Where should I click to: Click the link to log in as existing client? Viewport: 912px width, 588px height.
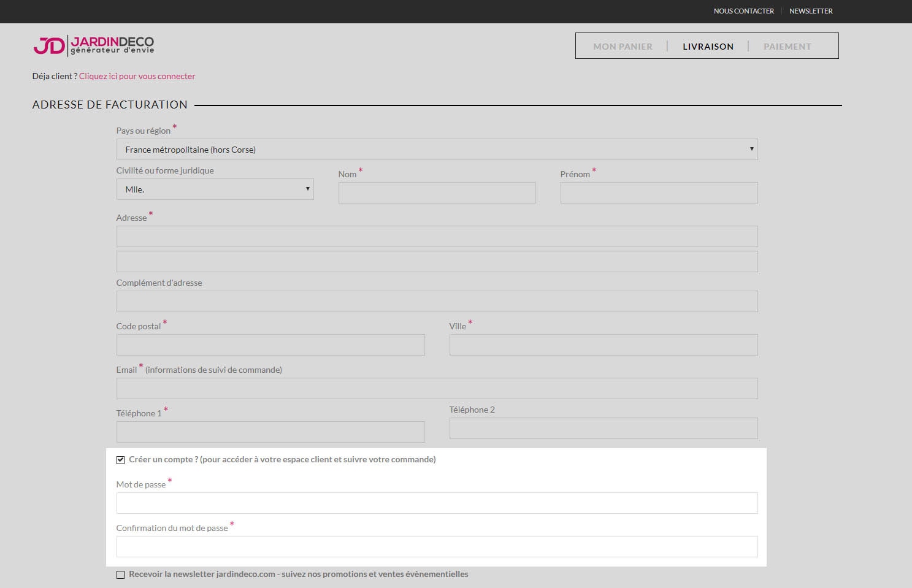[x=137, y=76]
